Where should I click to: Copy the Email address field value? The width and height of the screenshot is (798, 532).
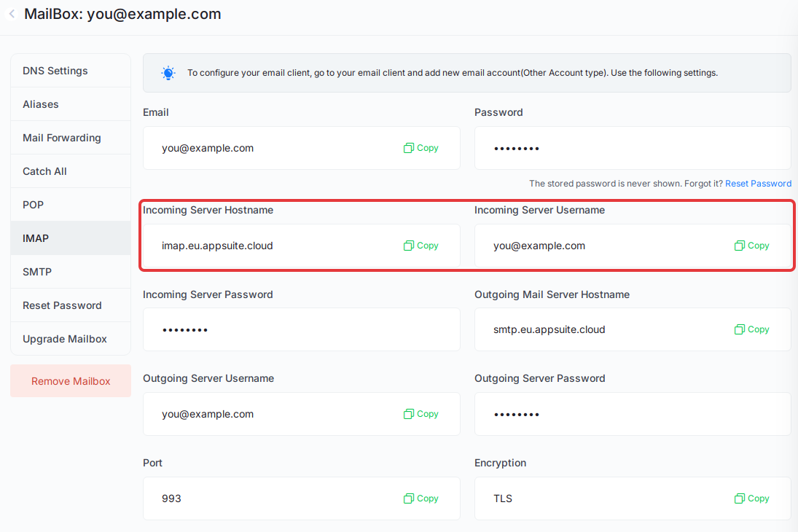tap(421, 148)
